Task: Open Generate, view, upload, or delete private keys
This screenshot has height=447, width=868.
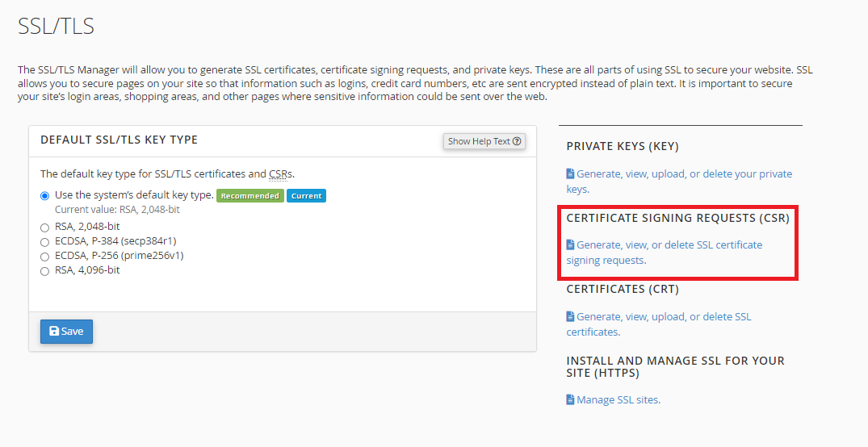Action: 679,182
